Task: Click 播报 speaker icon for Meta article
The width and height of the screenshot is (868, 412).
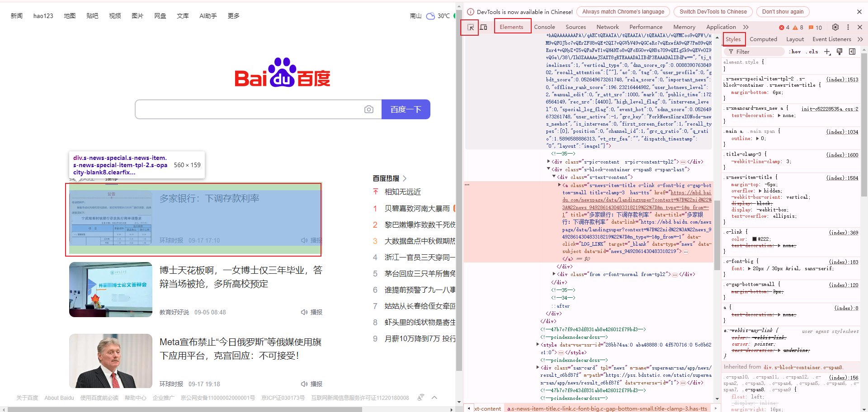Action: pyautogui.click(x=304, y=384)
